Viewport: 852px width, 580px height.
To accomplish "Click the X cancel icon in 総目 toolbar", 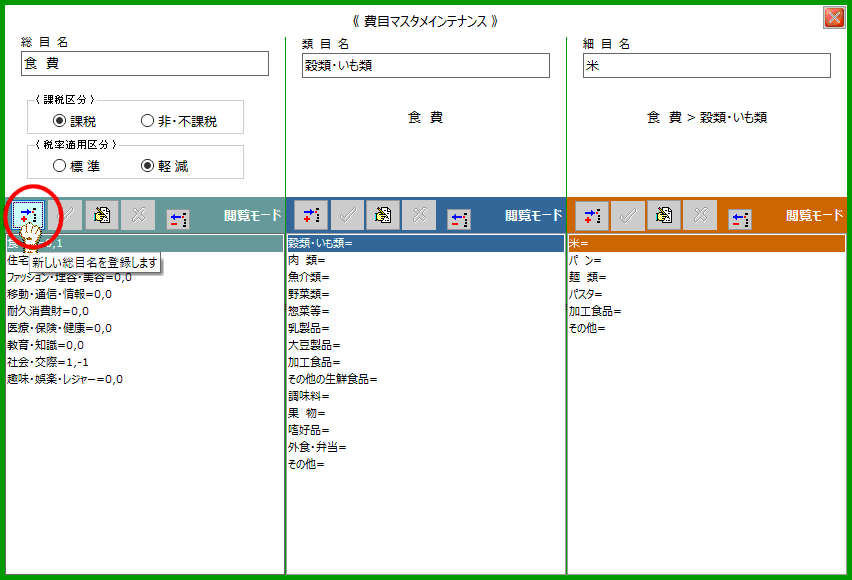I will (138, 215).
